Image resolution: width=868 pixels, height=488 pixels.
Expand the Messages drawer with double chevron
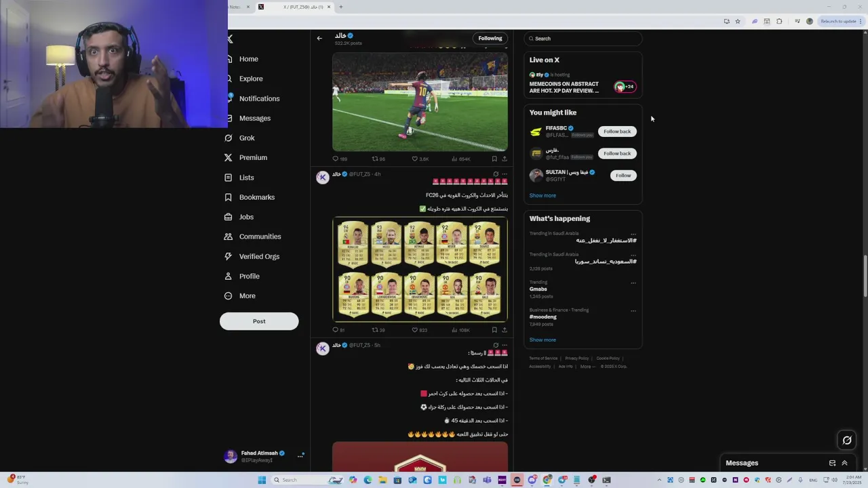(844, 463)
